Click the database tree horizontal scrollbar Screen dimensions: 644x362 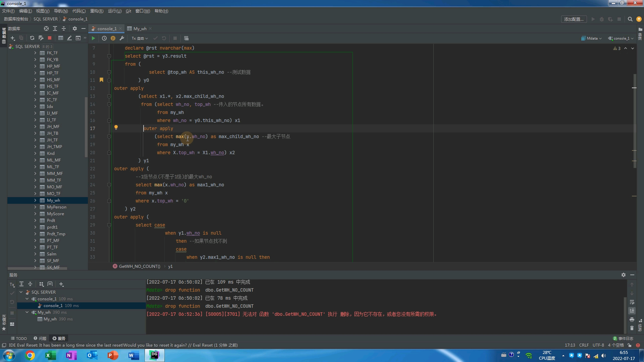tap(38, 268)
